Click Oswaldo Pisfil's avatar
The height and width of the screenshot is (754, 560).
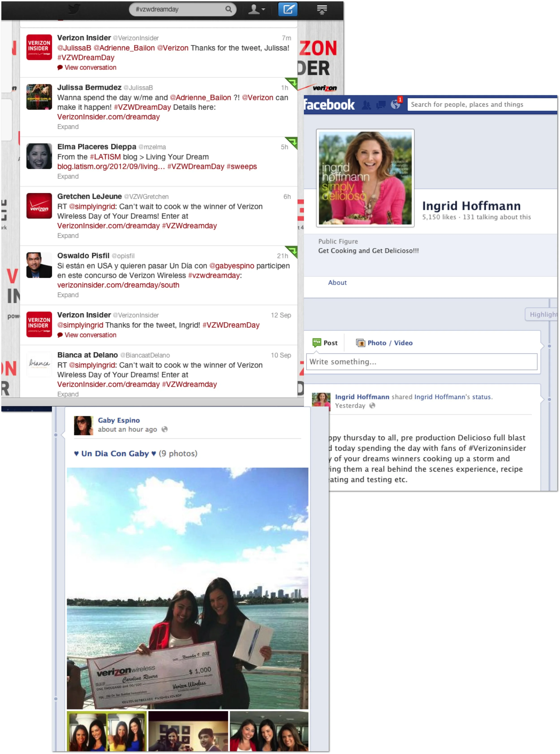click(39, 265)
